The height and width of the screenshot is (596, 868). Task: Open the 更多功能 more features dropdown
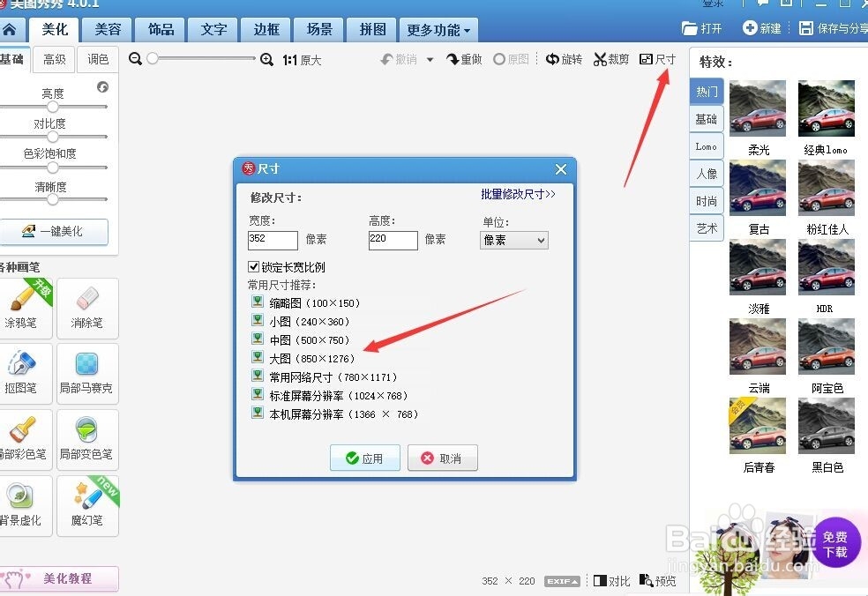pos(438,29)
